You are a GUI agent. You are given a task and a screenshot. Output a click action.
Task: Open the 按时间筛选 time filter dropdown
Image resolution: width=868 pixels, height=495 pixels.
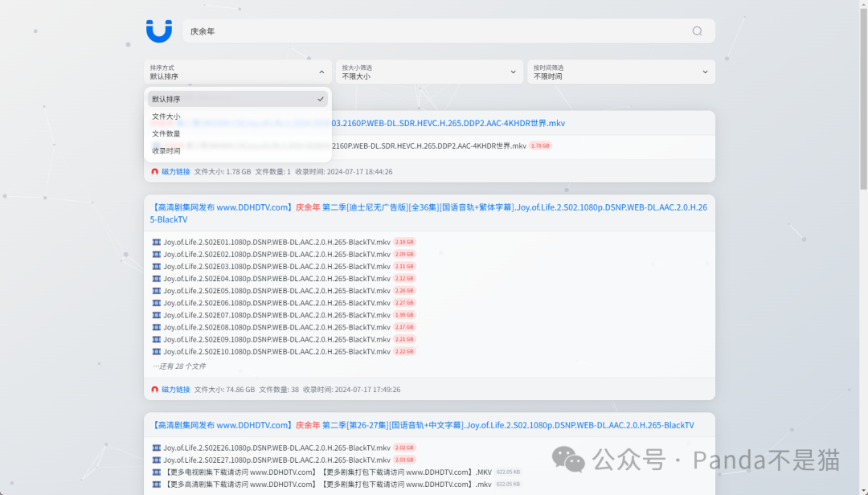tap(621, 72)
